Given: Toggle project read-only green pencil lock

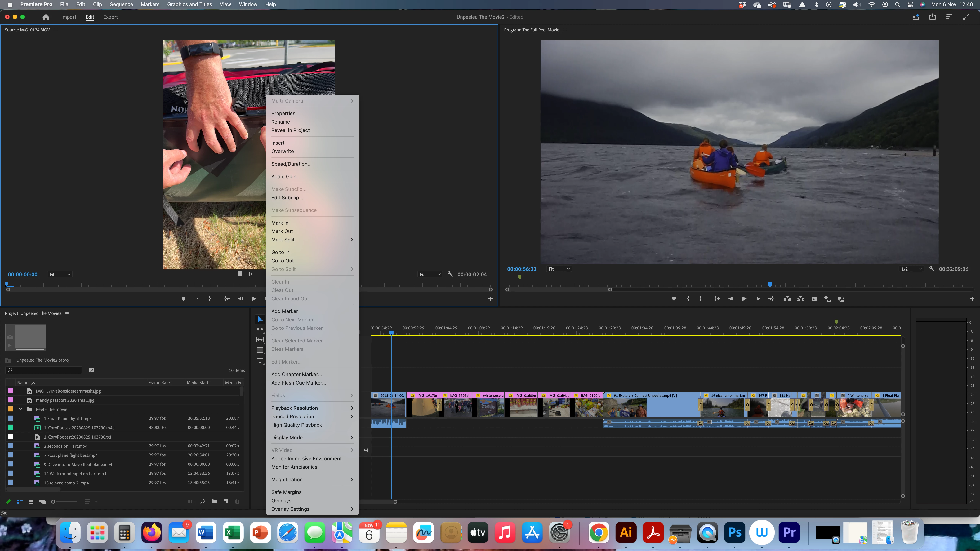Looking at the screenshot, I should click(x=8, y=502).
